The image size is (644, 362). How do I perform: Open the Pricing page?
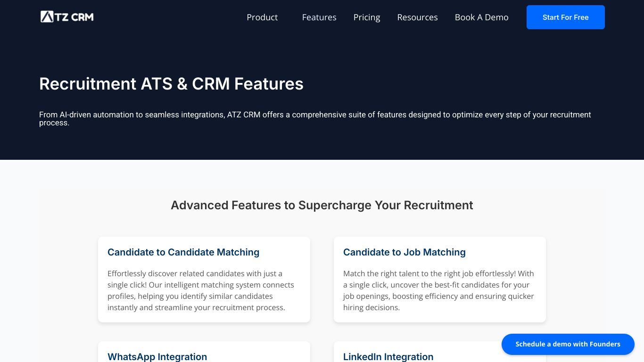tap(367, 17)
